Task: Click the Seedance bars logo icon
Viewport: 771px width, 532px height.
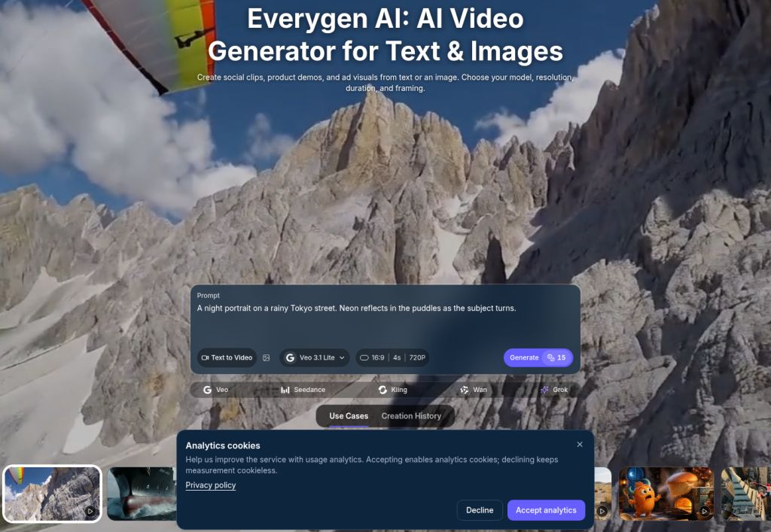Action: (285, 390)
